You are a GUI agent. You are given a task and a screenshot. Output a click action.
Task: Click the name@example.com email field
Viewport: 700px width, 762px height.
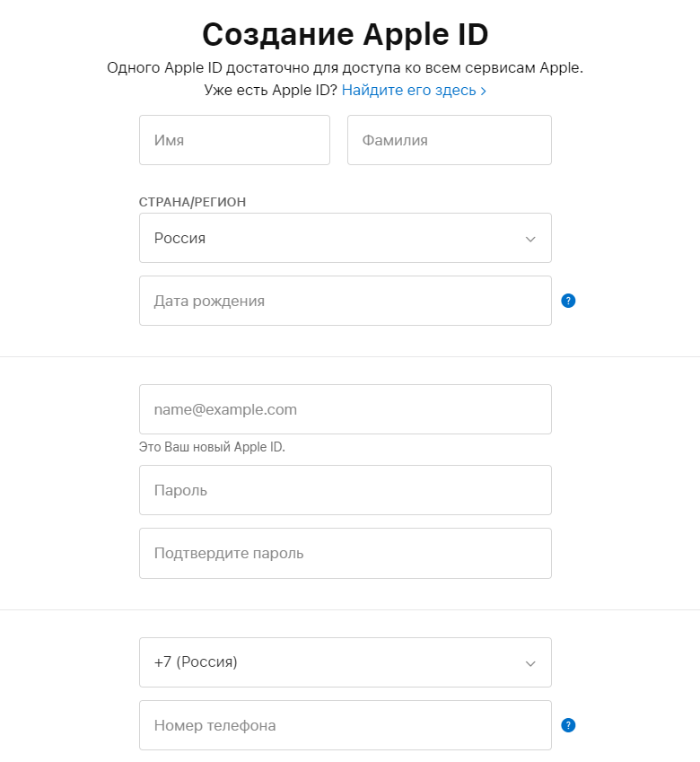click(345, 409)
